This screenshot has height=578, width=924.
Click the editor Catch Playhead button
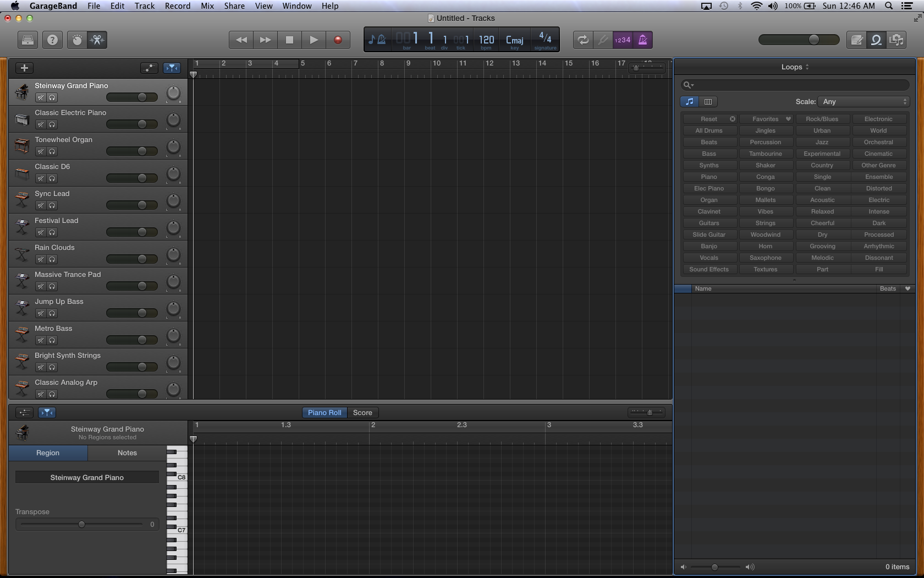[47, 412]
